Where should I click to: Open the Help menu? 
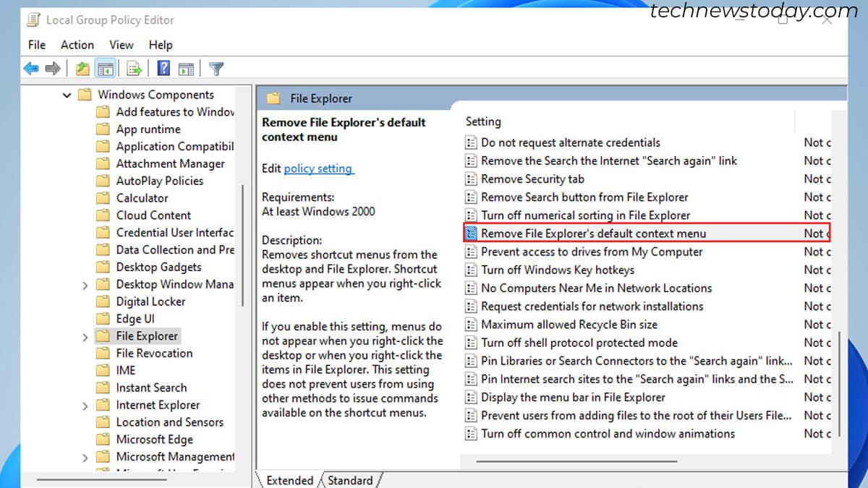[x=161, y=45]
